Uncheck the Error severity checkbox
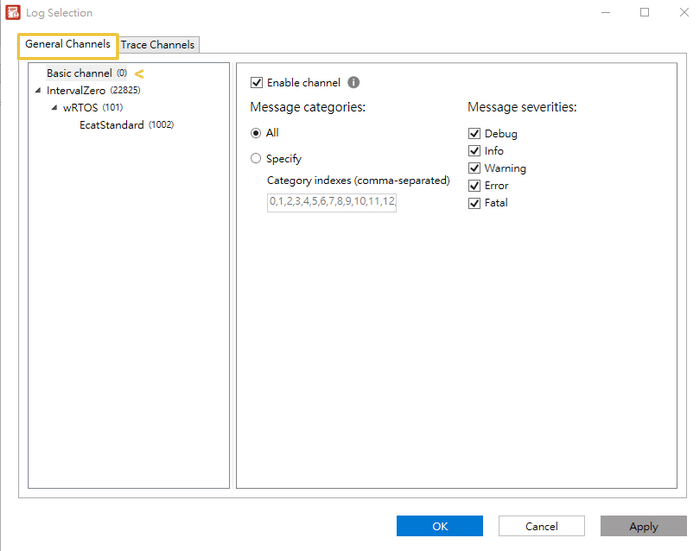Screen dimensions: 700x551 (x=475, y=186)
